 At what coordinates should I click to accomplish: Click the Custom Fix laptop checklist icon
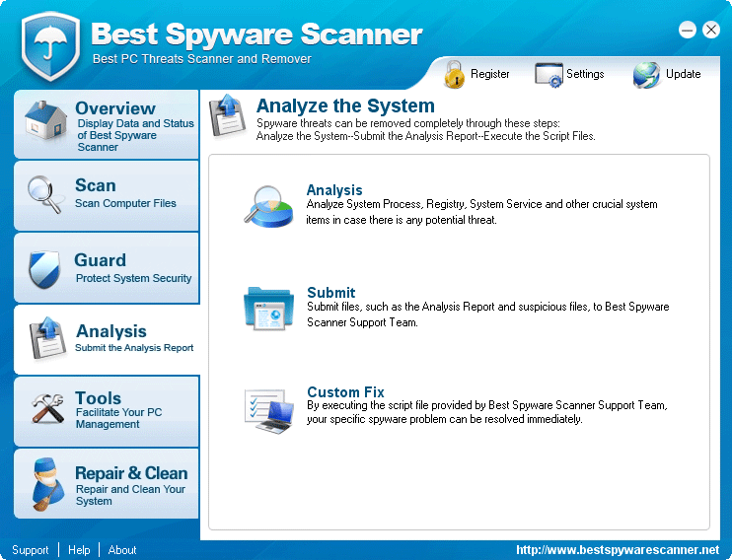click(x=269, y=411)
